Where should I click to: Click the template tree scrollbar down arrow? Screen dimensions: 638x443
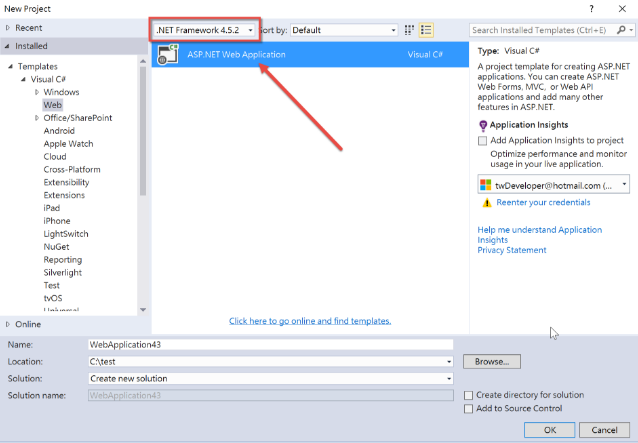143,310
